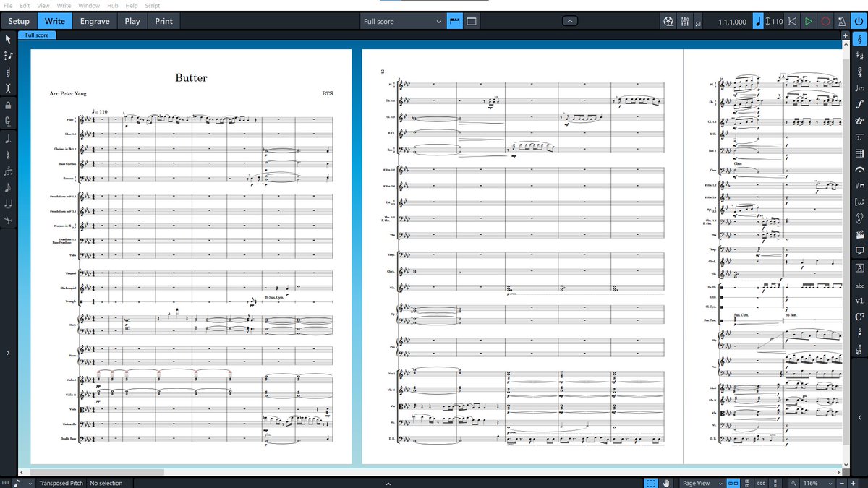Open the Video window film reel icon
This screenshot has width=868, height=488.
668,22
